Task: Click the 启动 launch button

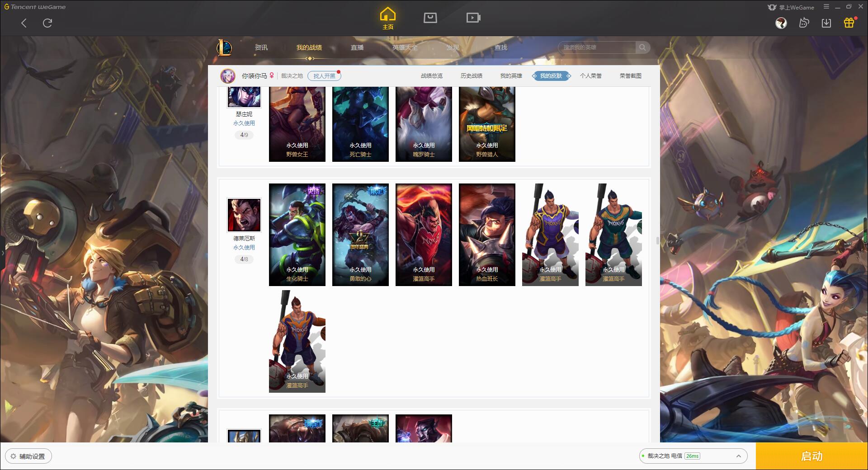Action: tap(811, 456)
